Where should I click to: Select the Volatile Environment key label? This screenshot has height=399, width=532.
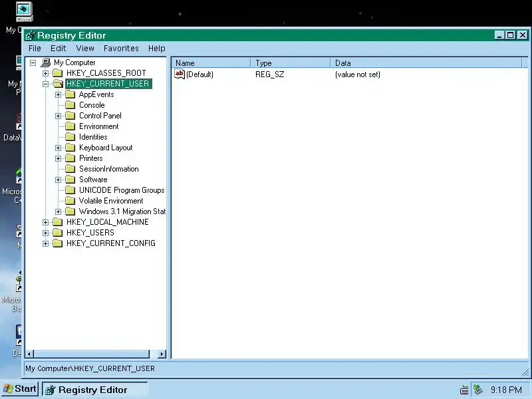[x=111, y=201]
